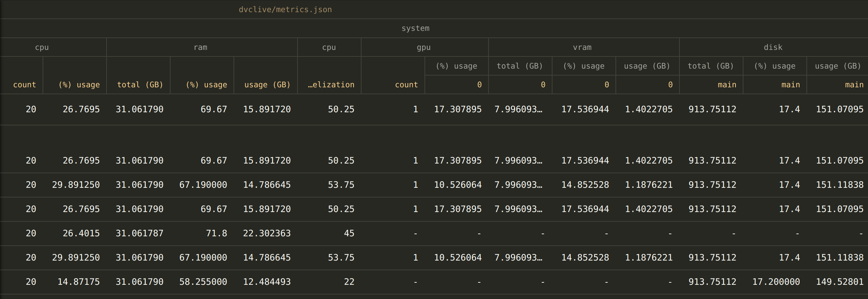Click the cpu header above …elization column
This screenshot has height=299, width=868.
(329, 47)
